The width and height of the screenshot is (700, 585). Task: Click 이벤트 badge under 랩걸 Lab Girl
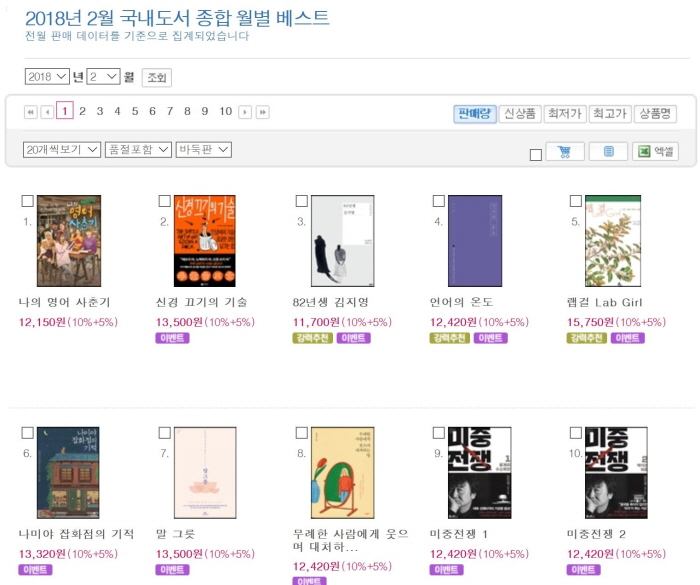(x=628, y=338)
